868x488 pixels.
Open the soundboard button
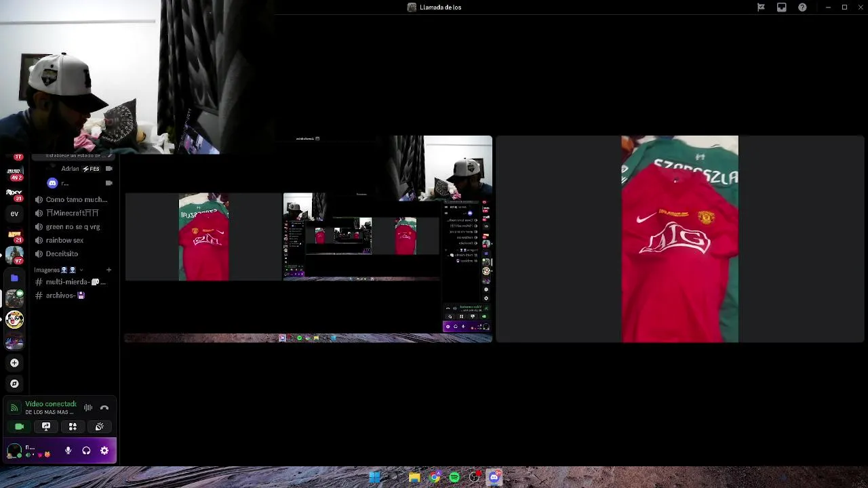click(x=99, y=426)
